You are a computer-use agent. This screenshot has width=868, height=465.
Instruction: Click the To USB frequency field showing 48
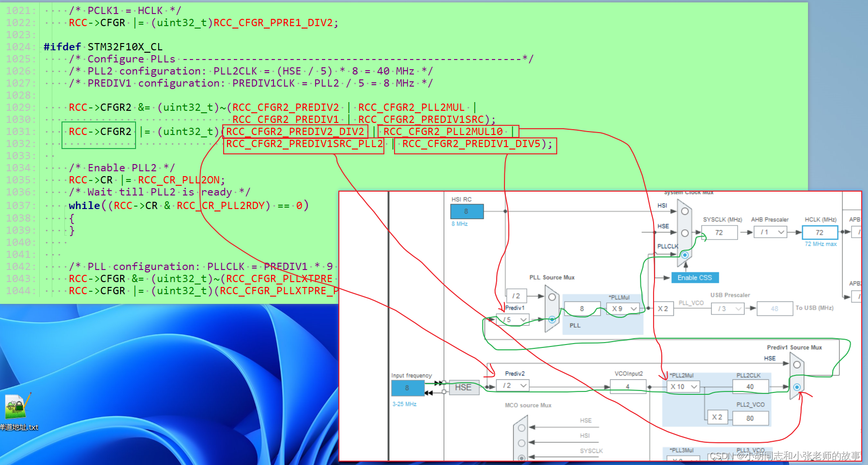pyautogui.click(x=775, y=308)
